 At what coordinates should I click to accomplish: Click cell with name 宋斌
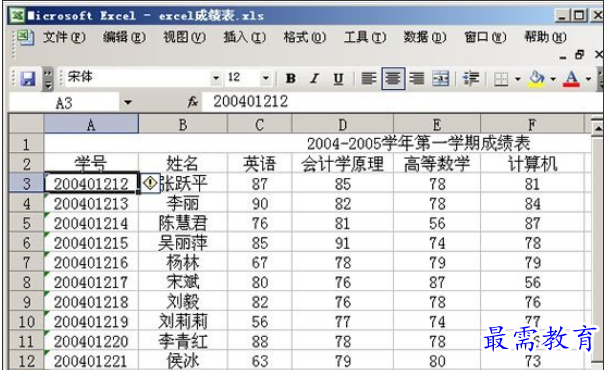coord(183,282)
